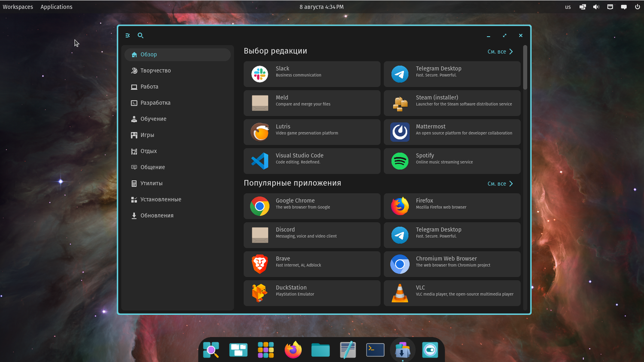Click См. все for Популярные приложения
Image resolution: width=644 pixels, height=362 pixels.
pyautogui.click(x=500, y=184)
